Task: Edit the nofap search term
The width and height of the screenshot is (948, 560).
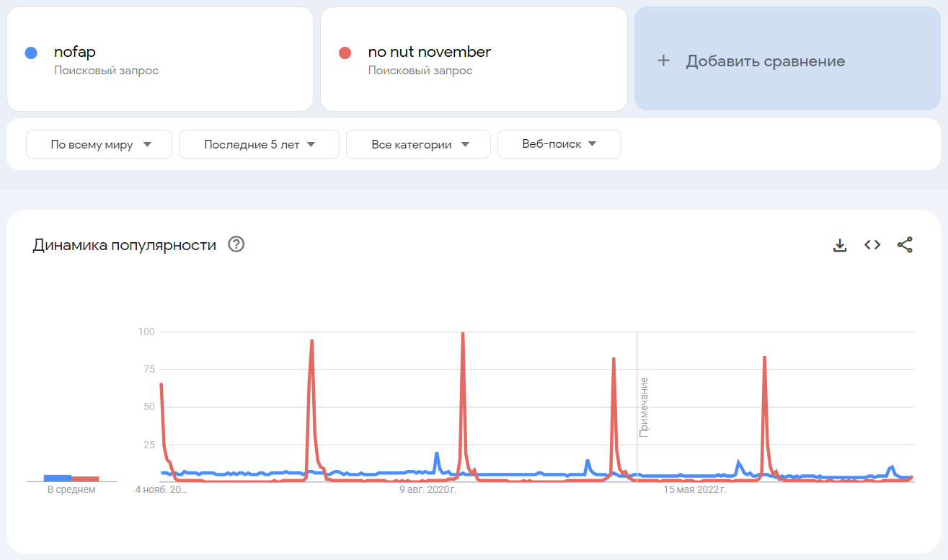Action: coord(75,52)
